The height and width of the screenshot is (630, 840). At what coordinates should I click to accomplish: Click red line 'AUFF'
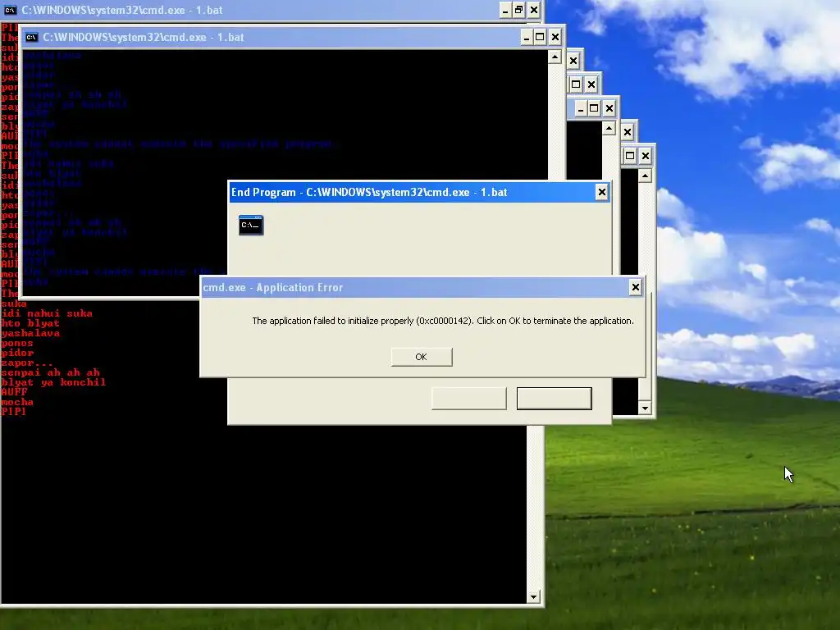pos(14,392)
